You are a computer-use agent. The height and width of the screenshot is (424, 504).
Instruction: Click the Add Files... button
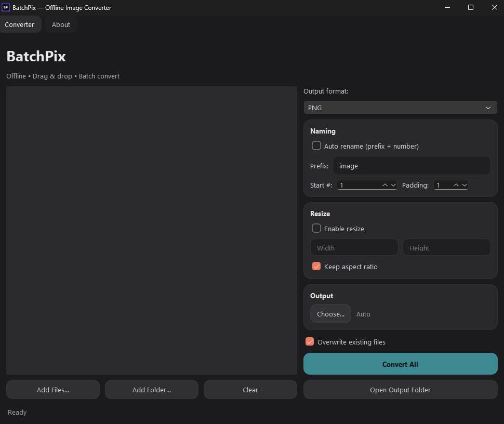point(53,390)
